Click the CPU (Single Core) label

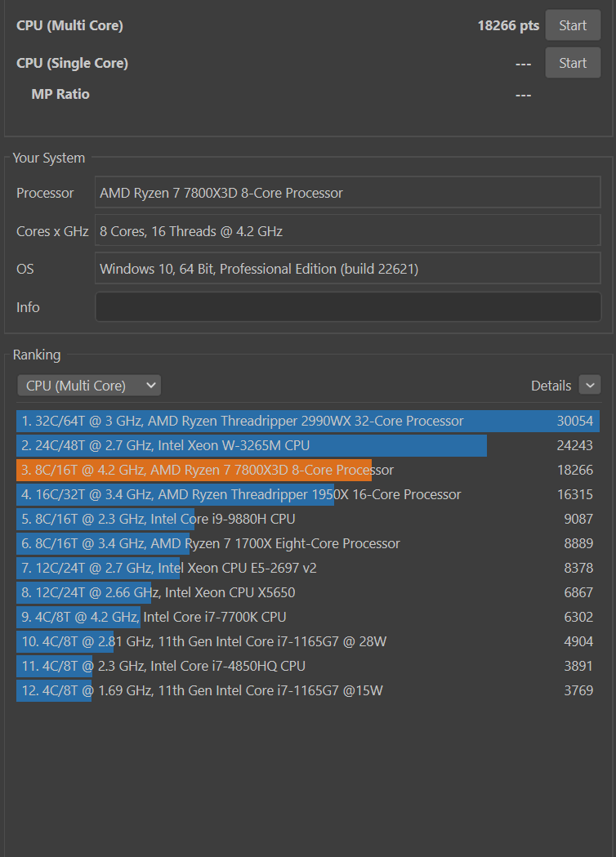72,64
